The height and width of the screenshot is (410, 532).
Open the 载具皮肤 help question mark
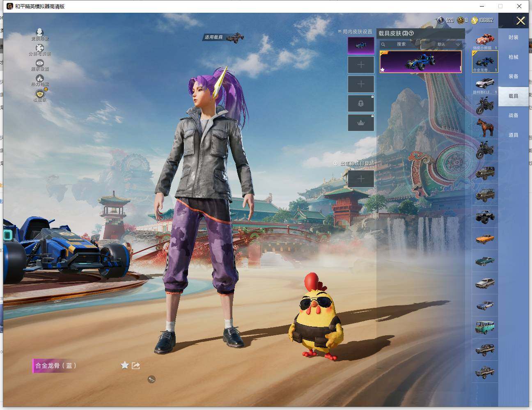click(x=411, y=33)
